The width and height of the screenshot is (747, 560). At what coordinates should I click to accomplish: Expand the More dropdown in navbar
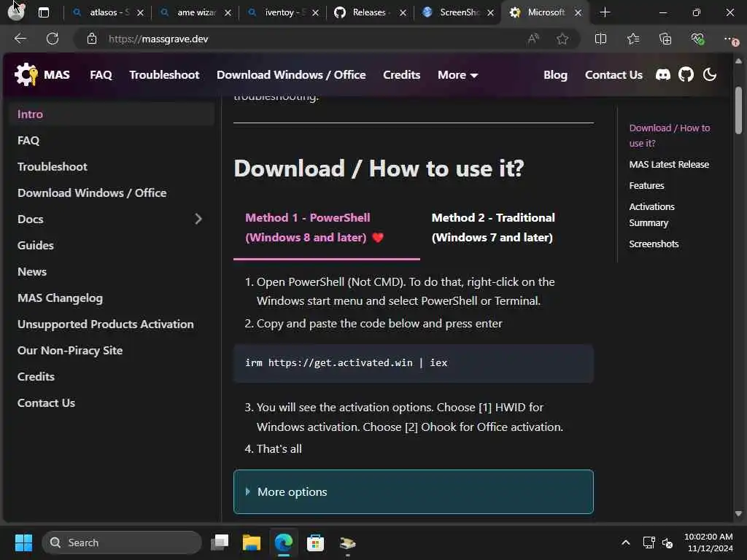pyautogui.click(x=457, y=75)
